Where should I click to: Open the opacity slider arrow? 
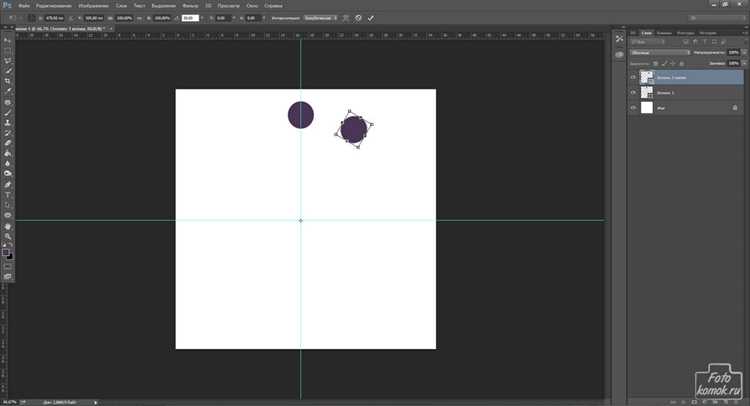coord(743,53)
